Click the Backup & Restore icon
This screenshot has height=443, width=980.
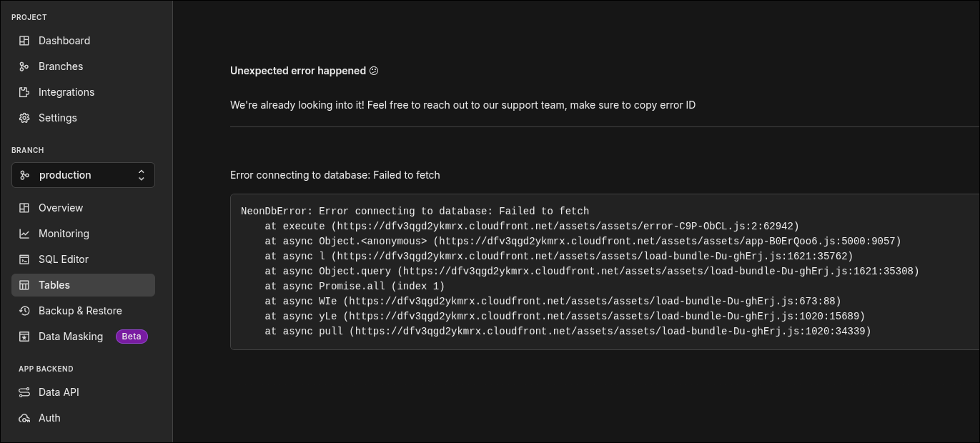coord(24,311)
